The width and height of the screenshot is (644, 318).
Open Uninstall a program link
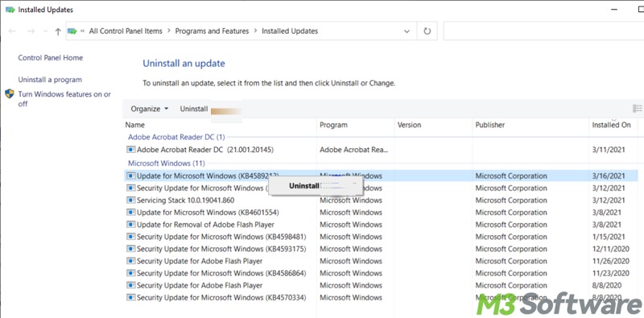(x=50, y=80)
